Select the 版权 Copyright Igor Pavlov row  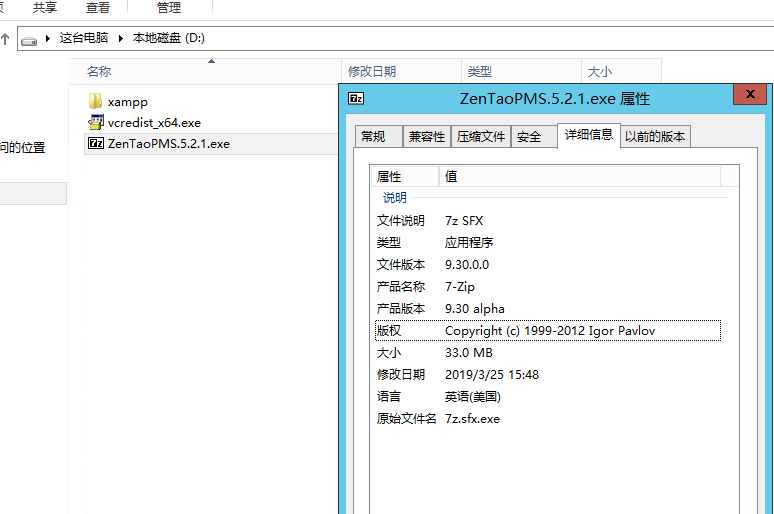(x=548, y=331)
